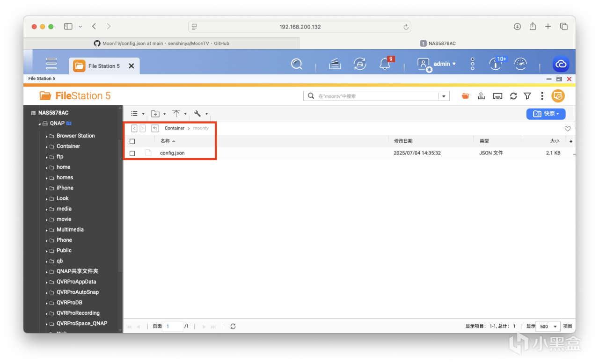Open the QTS main menu hamburger
The height and width of the screenshot is (364, 599).
[51, 64]
